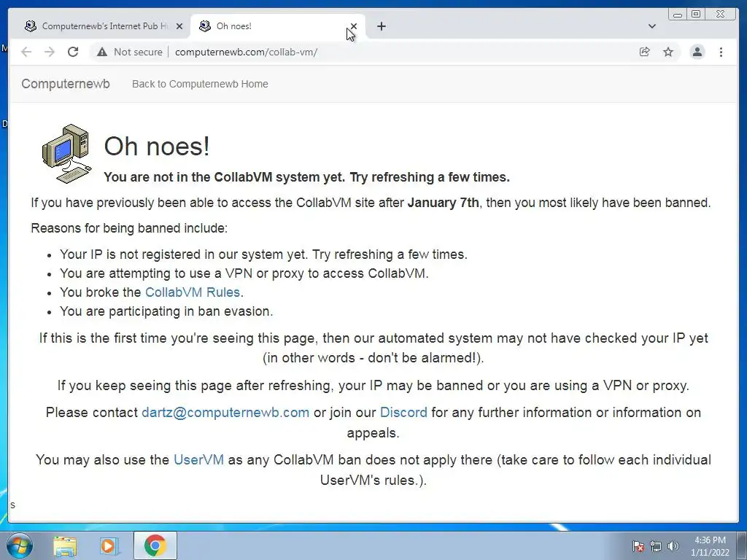
Task: Click the dartz@computernewb.com email link
Action: point(225,413)
